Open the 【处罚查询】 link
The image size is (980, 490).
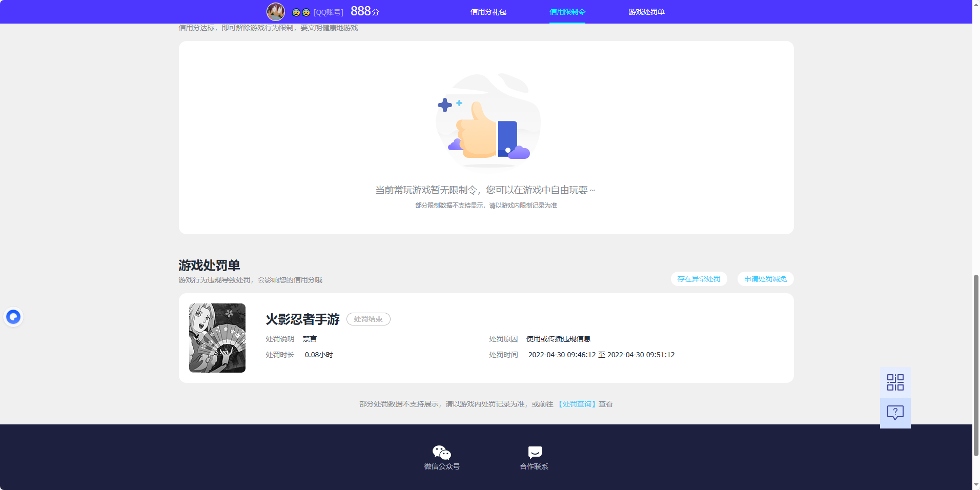(577, 404)
